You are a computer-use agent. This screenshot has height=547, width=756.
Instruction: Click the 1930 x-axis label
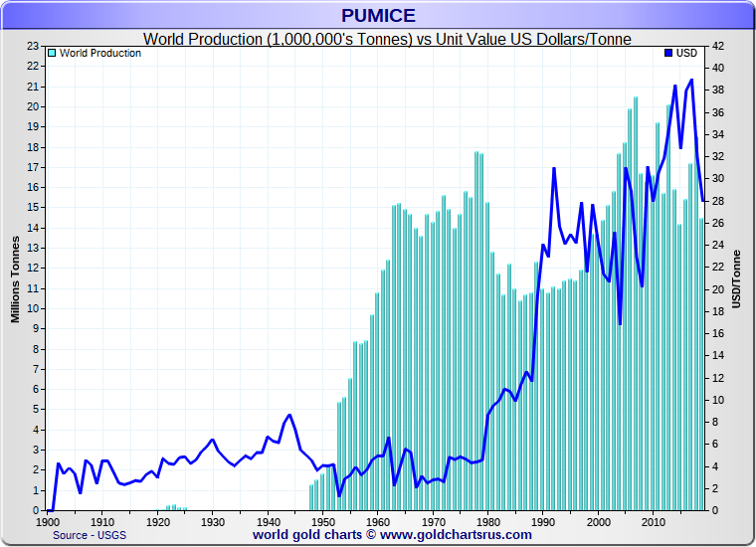click(x=213, y=522)
